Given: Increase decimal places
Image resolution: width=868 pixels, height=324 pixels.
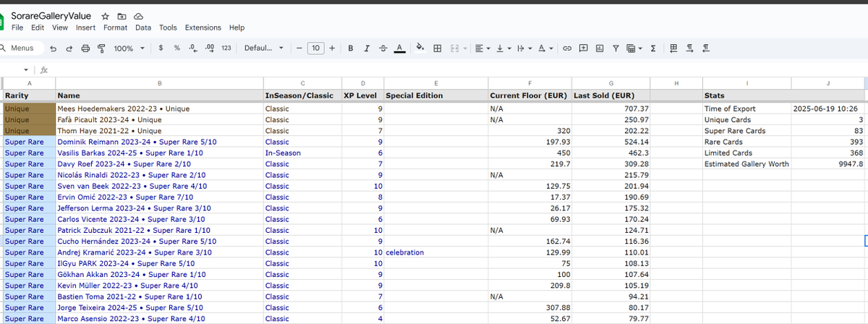Looking at the screenshot, I should [210, 48].
